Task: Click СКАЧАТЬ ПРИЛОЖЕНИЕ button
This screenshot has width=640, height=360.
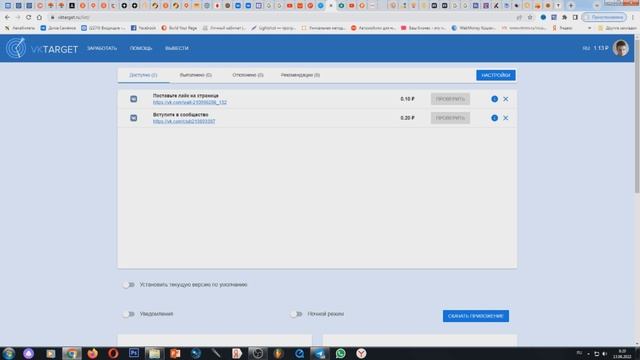Action: click(476, 316)
